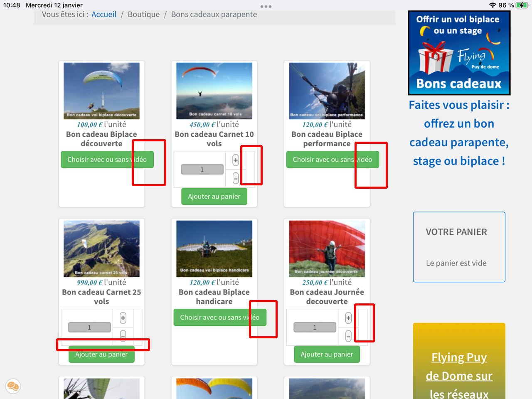Increase quantity for Bon cadeau Carnet 10 vols

pyautogui.click(x=236, y=160)
